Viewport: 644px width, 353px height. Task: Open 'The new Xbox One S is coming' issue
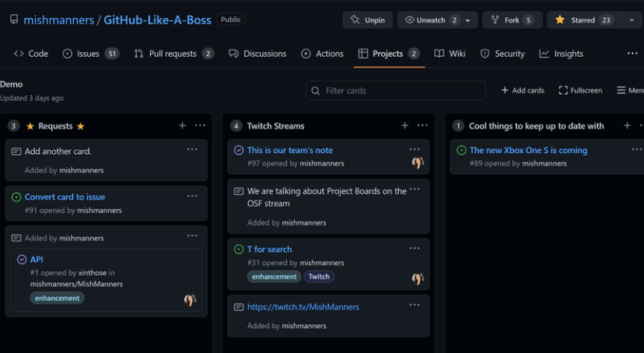click(x=529, y=150)
